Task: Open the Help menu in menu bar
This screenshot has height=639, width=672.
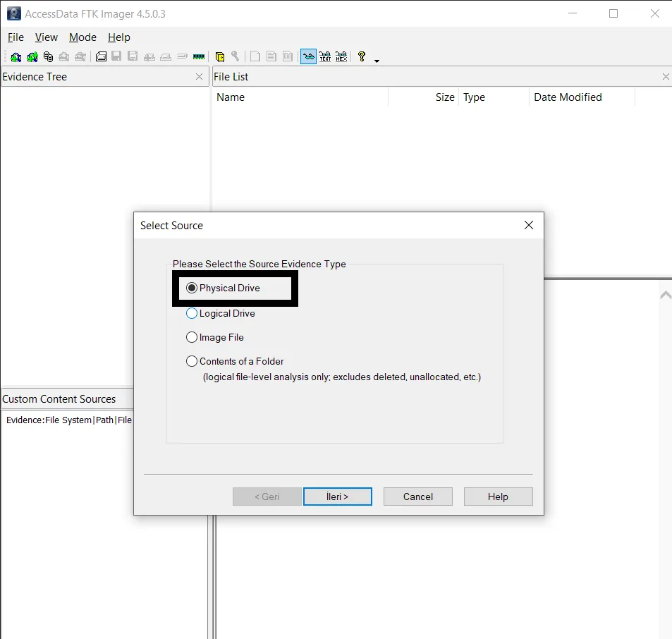Action: click(118, 37)
